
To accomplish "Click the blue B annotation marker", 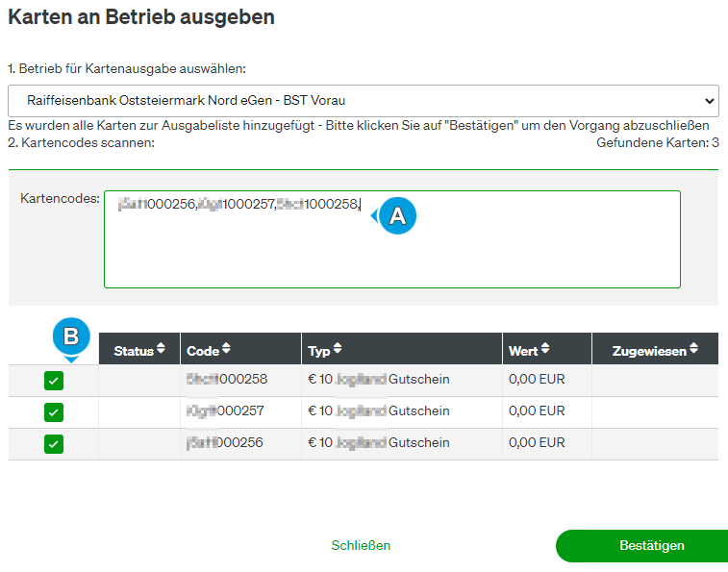I will click(71, 337).
